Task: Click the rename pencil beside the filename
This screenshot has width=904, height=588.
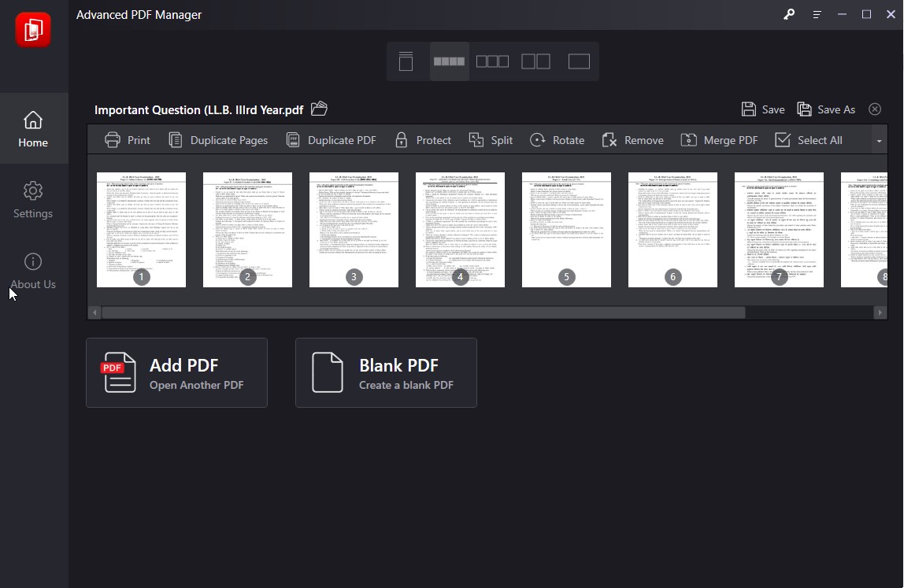Action: click(318, 109)
